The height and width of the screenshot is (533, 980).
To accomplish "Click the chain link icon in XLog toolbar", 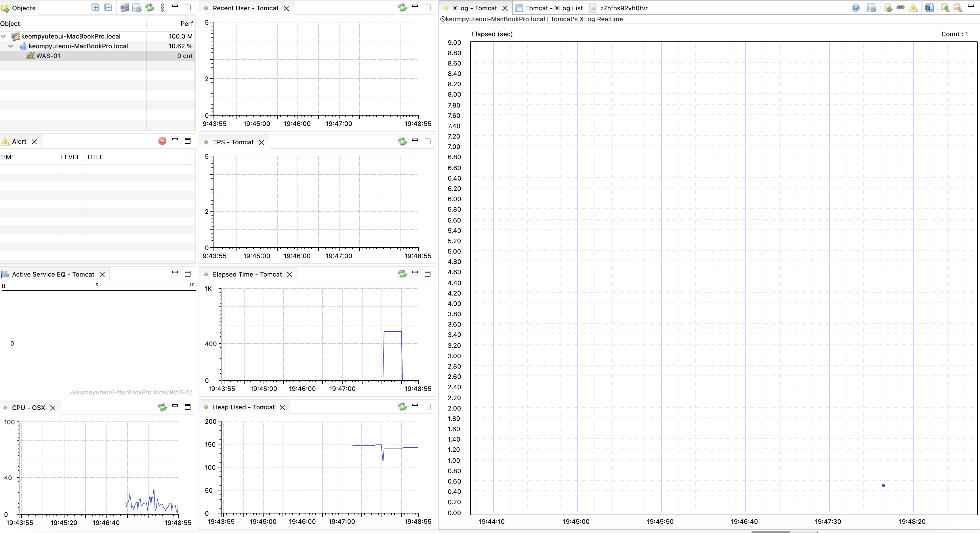I will [x=901, y=7].
